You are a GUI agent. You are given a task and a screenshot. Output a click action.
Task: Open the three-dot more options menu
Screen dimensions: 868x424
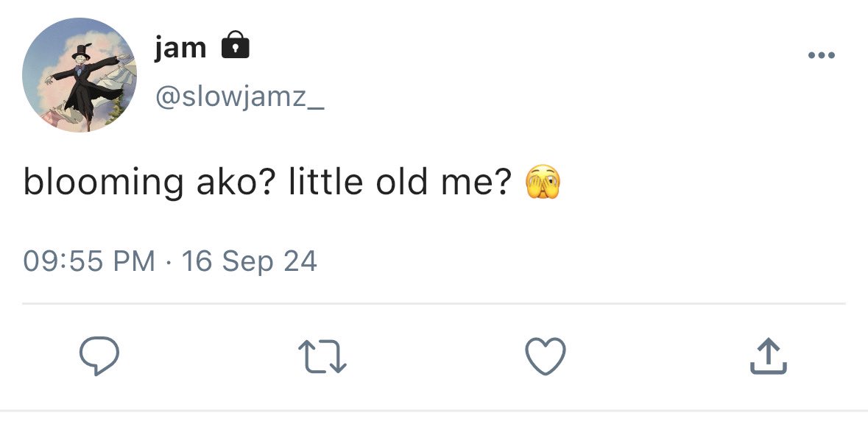pos(822,54)
